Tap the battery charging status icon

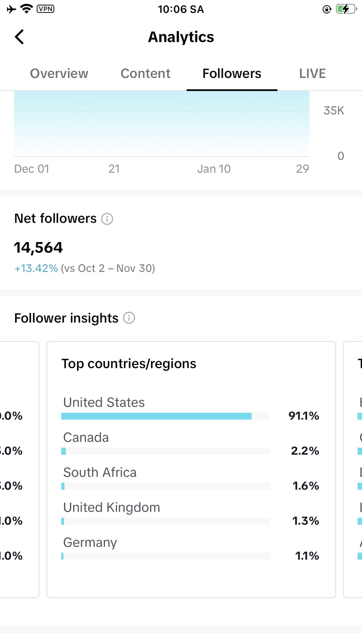point(346,9)
